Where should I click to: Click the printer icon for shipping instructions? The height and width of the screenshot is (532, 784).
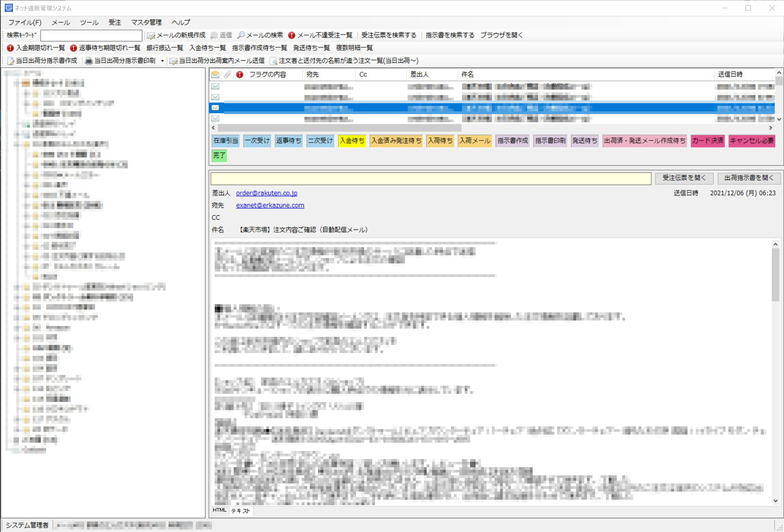(x=89, y=61)
